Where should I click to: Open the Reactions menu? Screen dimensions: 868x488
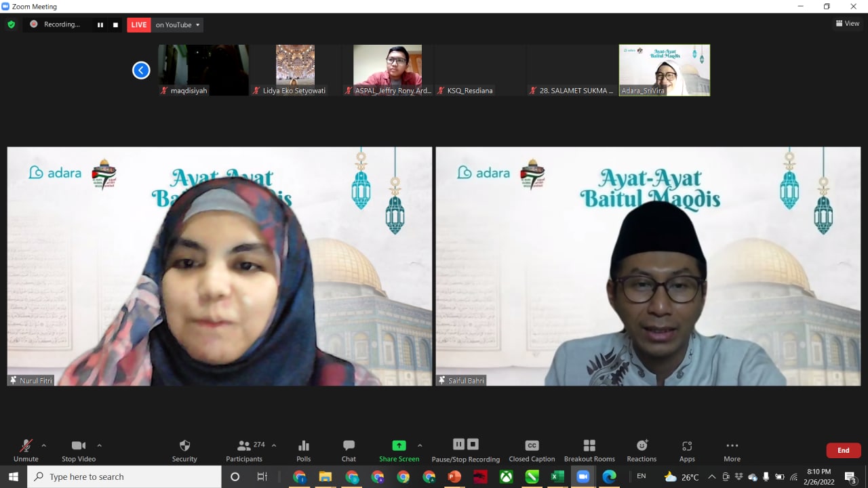click(642, 450)
